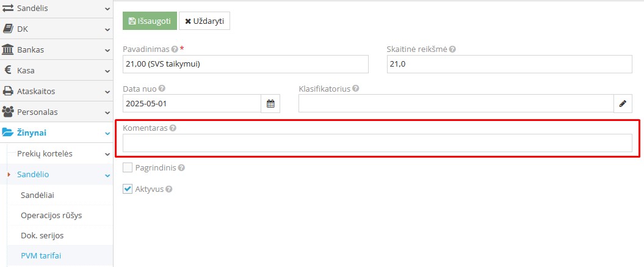Click into the Komentaras text field
Viewport: 644px width, 267px height.
[377, 143]
